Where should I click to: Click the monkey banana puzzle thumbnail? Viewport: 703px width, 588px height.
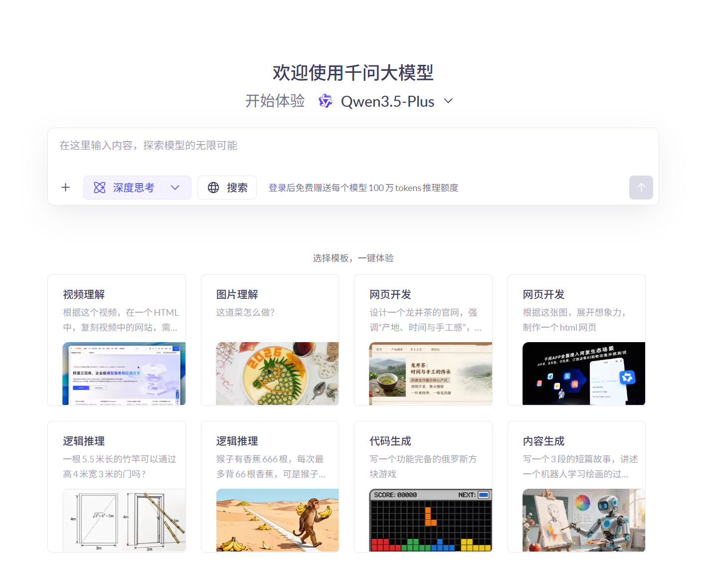click(x=277, y=520)
